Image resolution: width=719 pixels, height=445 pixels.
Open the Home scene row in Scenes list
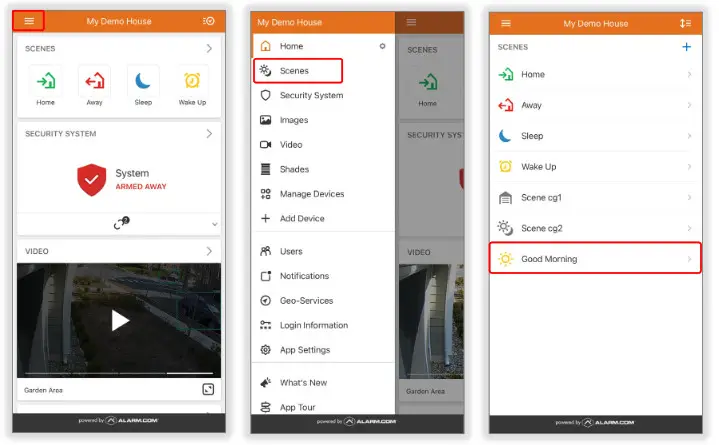click(595, 74)
